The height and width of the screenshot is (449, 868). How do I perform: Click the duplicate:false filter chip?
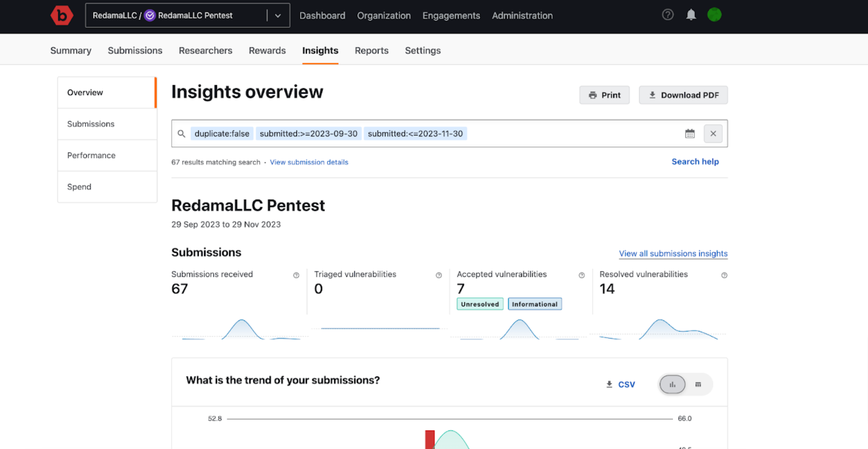[x=222, y=134]
